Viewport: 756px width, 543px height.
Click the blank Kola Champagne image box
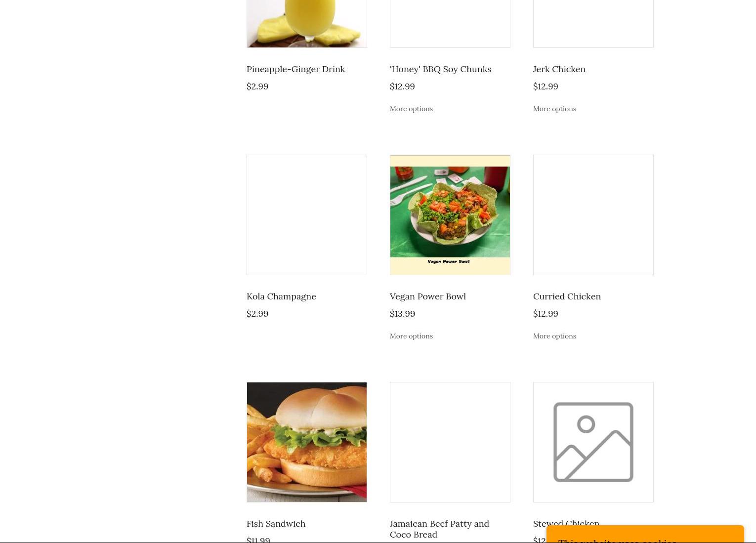307,215
